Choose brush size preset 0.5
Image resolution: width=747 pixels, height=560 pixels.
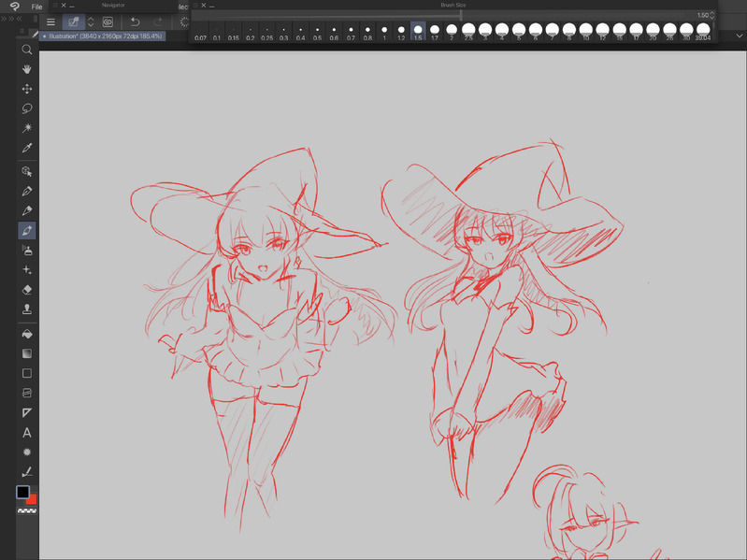click(317, 32)
